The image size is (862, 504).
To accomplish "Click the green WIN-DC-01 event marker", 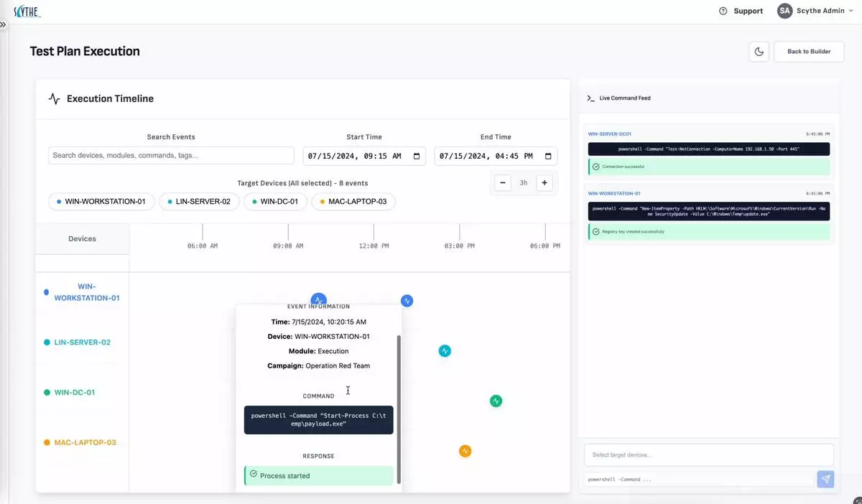I will click(496, 401).
